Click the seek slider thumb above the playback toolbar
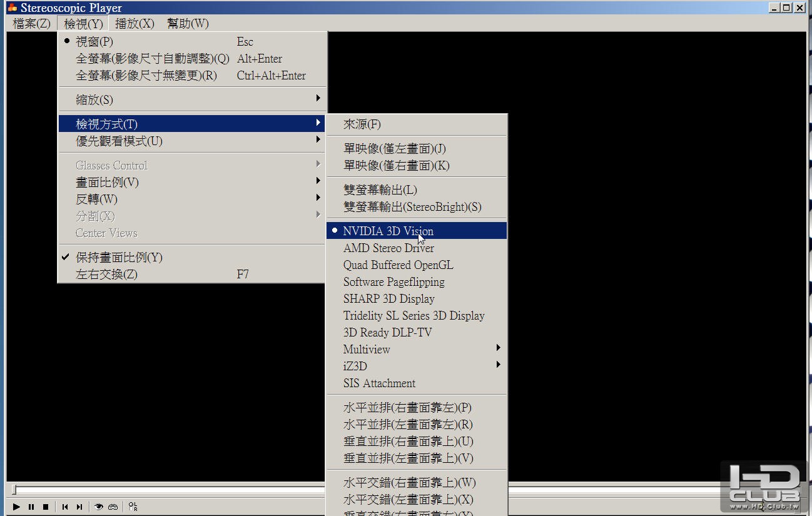The image size is (812, 516). 14,489
